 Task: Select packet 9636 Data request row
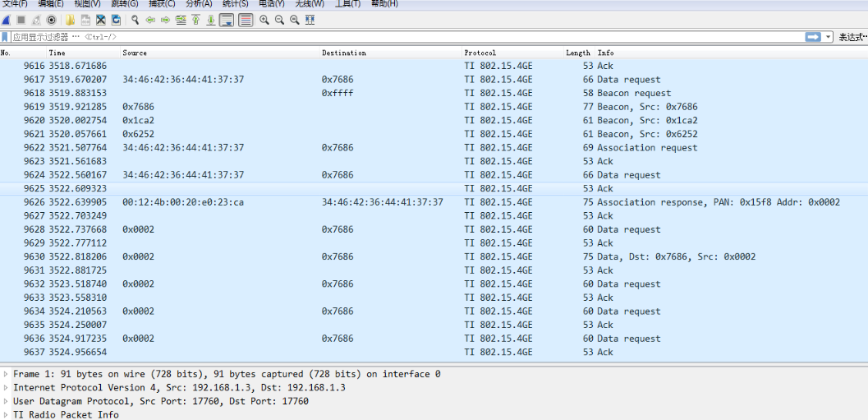click(434, 339)
